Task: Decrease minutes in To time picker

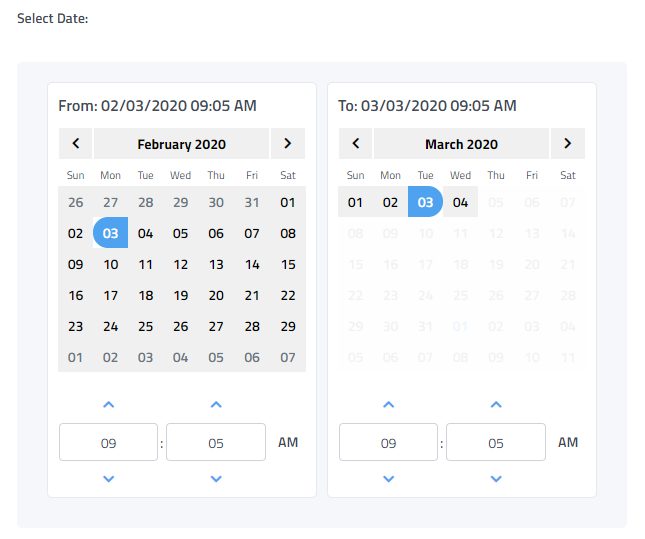Action: (x=496, y=479)
